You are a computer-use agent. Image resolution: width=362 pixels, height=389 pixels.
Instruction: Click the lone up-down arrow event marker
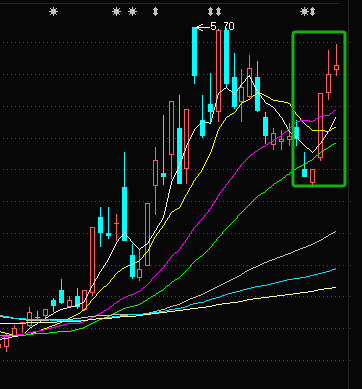tap(155, 12)
